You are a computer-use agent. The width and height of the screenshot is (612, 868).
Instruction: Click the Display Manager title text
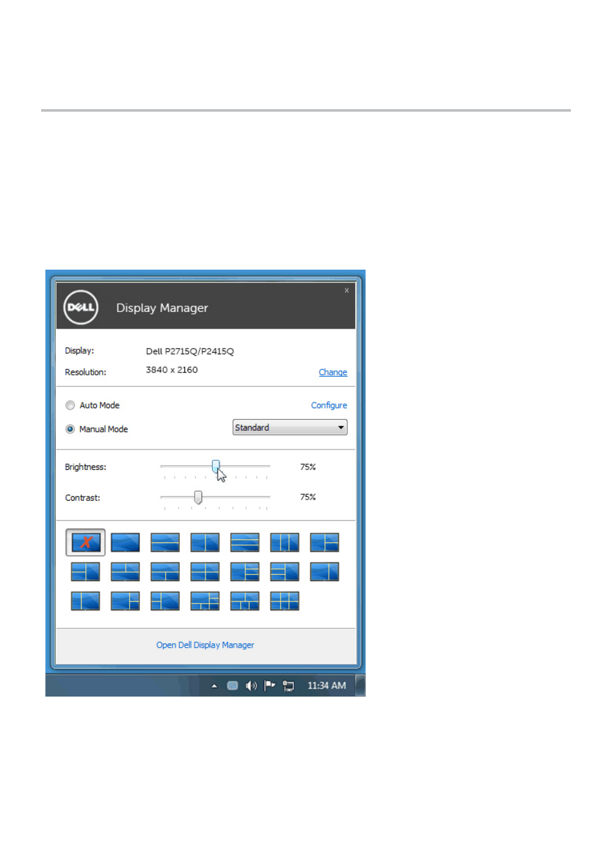pos(162,308)
